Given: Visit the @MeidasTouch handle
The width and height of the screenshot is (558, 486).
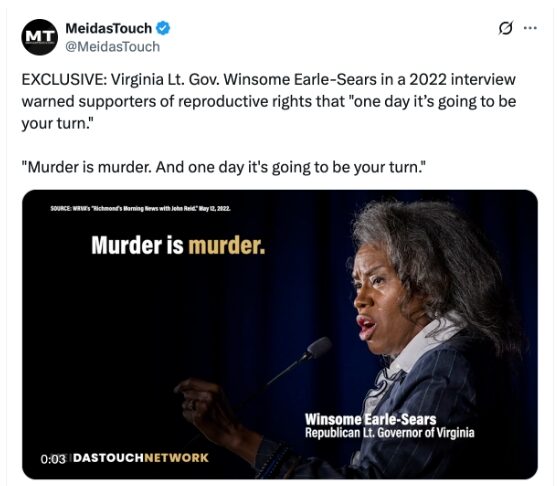Looking at the screenshot, I should click(x=113, y=47).
